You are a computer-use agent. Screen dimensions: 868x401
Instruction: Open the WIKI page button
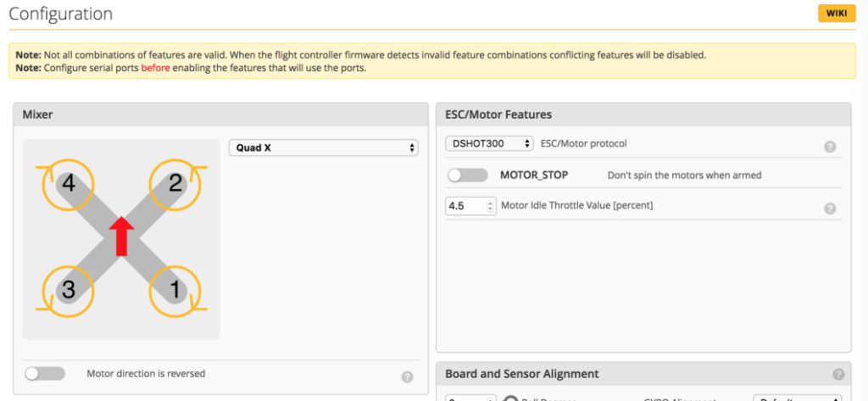pyautogui.click(x=836, y=14)
